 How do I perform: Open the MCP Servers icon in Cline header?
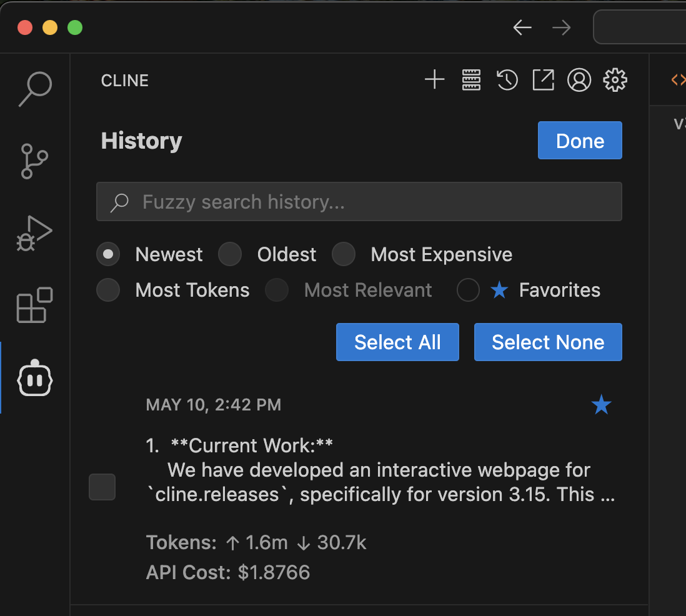471,80
